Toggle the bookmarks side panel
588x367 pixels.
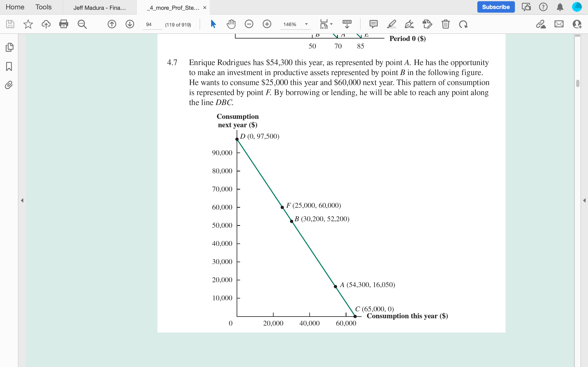(9, 66)
